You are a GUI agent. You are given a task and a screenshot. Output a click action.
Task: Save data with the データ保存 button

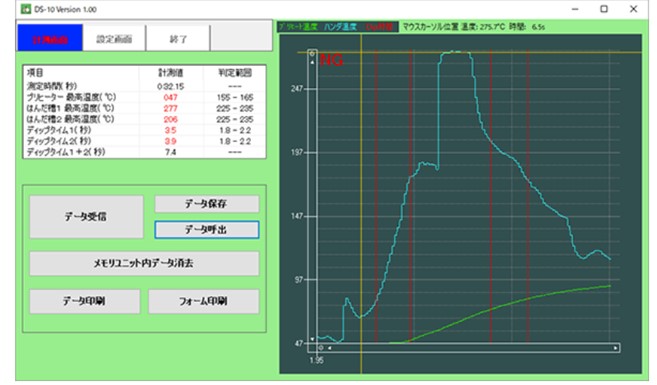pos(207,204)
